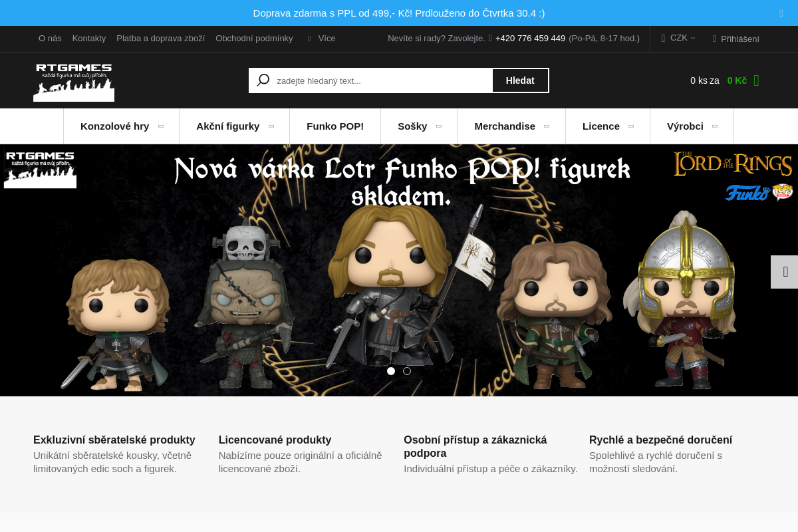
Task: Expand the Konzolové hry menu arrow
Action: click(x=161, y=126)
